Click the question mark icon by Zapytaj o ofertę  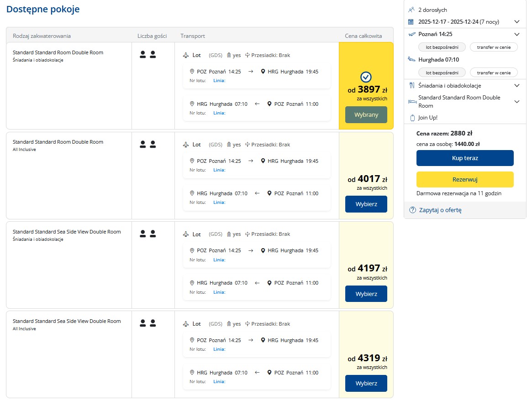click(x=412, y=210)
